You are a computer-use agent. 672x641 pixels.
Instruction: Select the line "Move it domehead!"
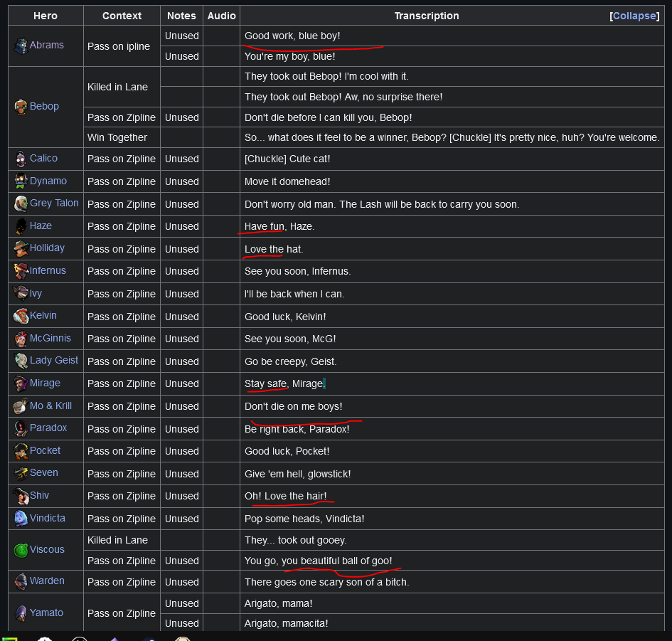click(287, 181)
